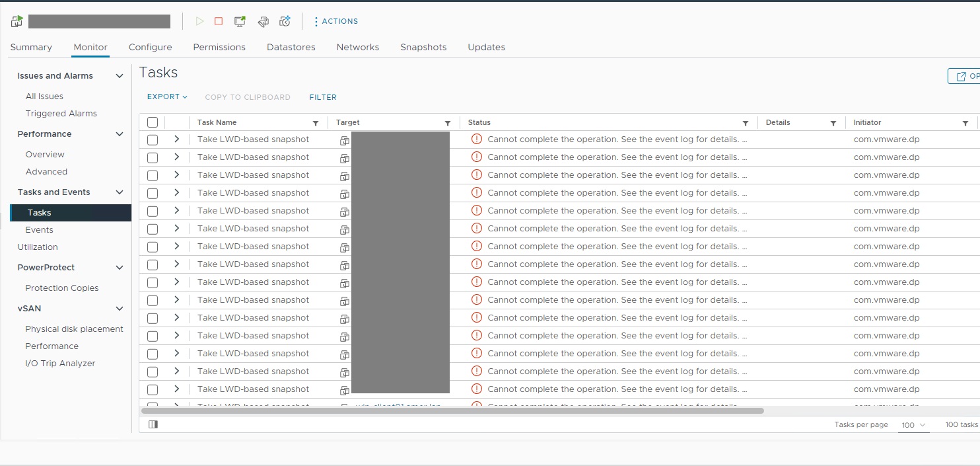
Task: Open the Tasks per page dropdown
Action: (913, 425)
